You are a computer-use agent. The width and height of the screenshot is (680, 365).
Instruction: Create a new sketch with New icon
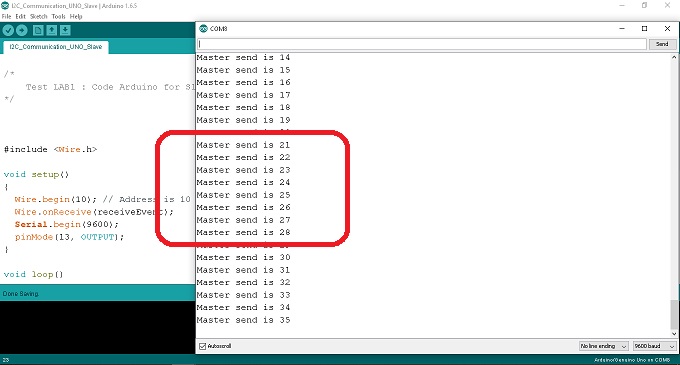click(38, 30)
